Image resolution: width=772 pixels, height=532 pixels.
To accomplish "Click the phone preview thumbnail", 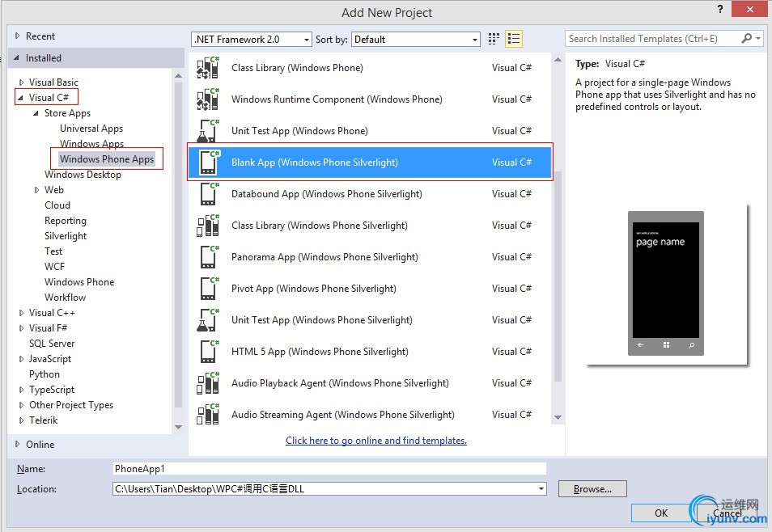I will coord(666,284).
